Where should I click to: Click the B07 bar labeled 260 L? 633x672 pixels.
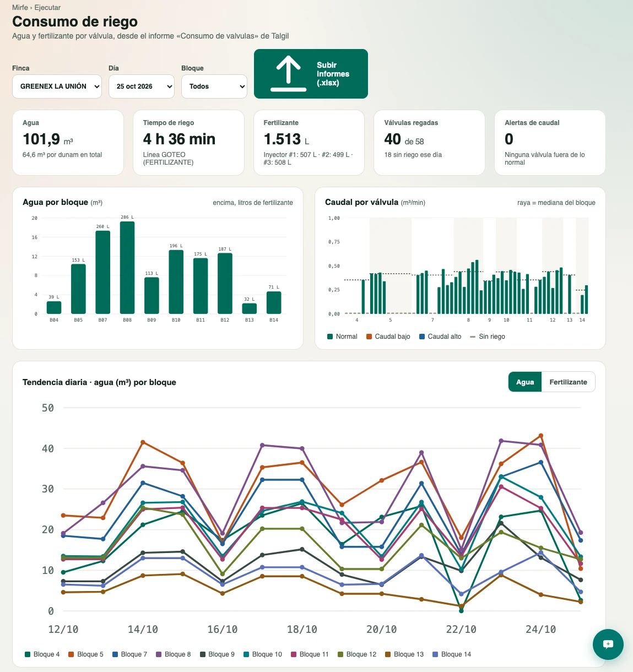click(103, 272)
